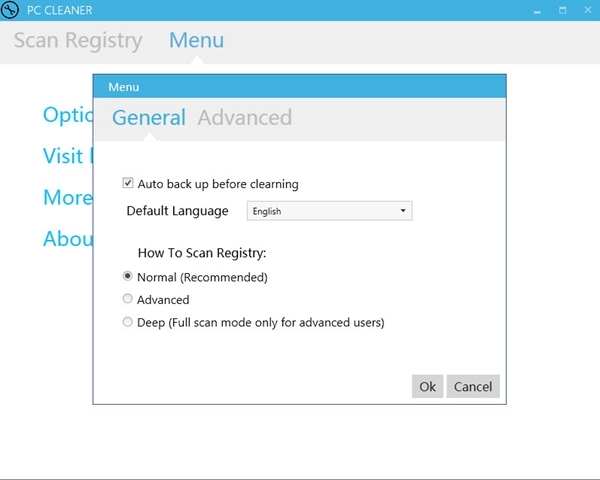
Task: Close the PC Cleaner window
Action: coord(588,10)
